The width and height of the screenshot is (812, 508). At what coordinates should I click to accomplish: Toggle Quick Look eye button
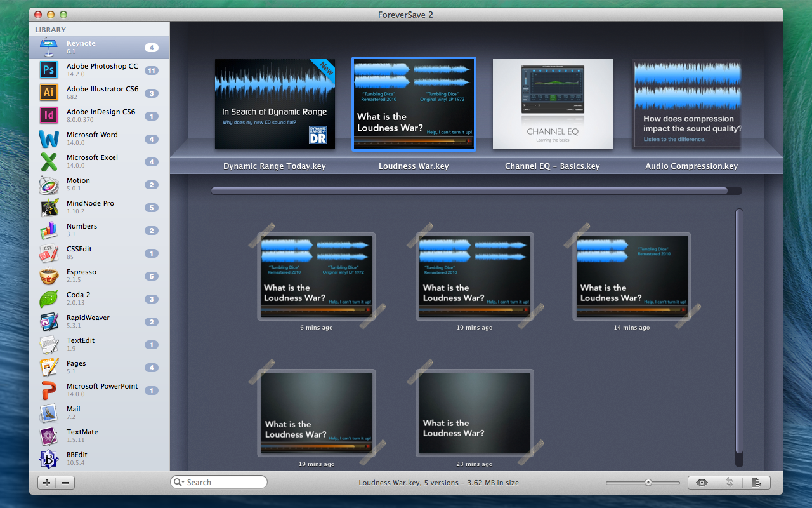tap(702, 483)
